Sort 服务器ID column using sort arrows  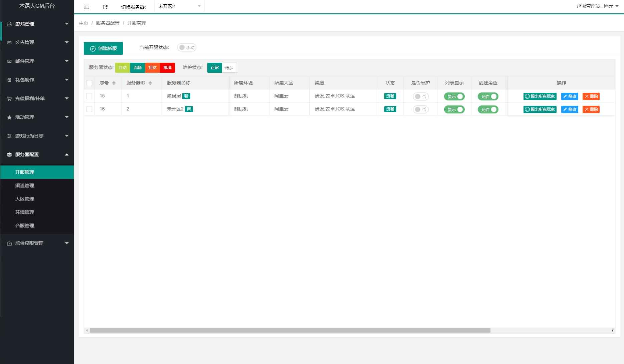tap(150, 83)
